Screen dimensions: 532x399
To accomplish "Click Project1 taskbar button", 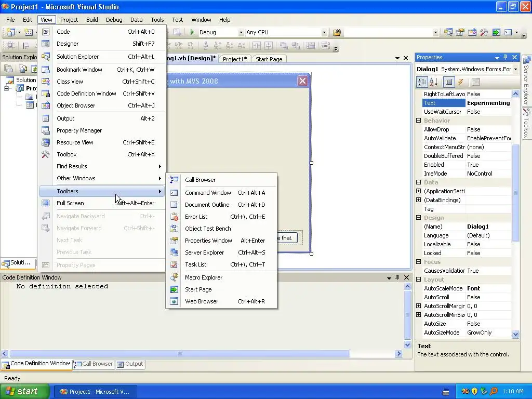I will coord(95,392).
